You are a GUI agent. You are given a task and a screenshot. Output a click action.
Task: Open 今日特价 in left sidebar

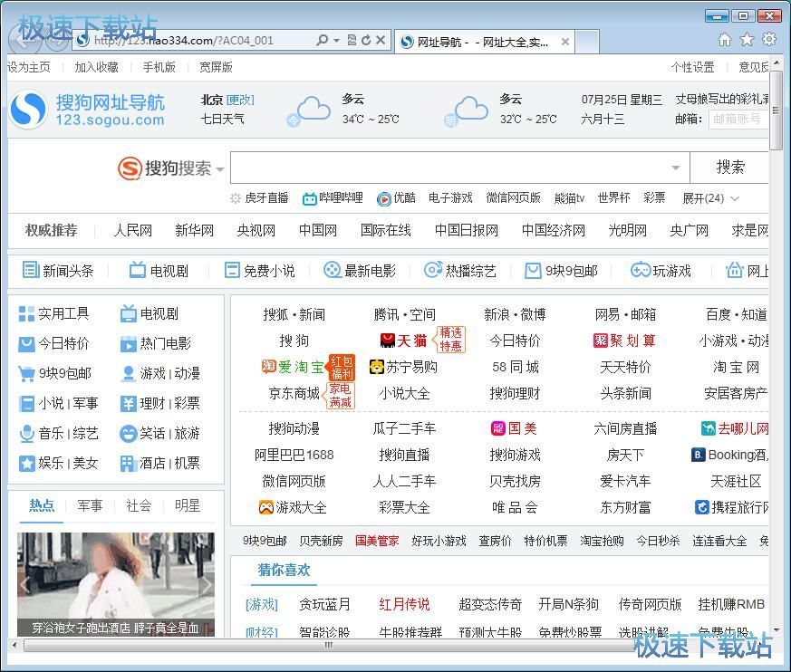tap(54, 343)
